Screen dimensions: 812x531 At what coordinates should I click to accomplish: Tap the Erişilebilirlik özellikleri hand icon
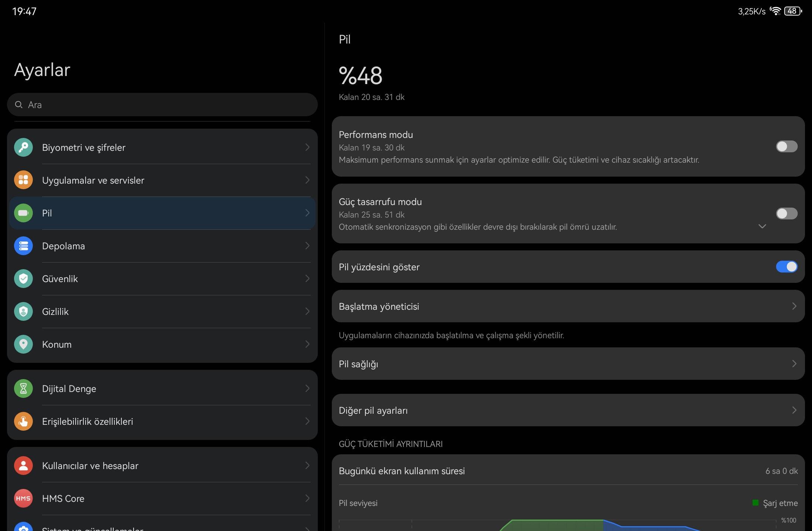[x=23, y=421]
